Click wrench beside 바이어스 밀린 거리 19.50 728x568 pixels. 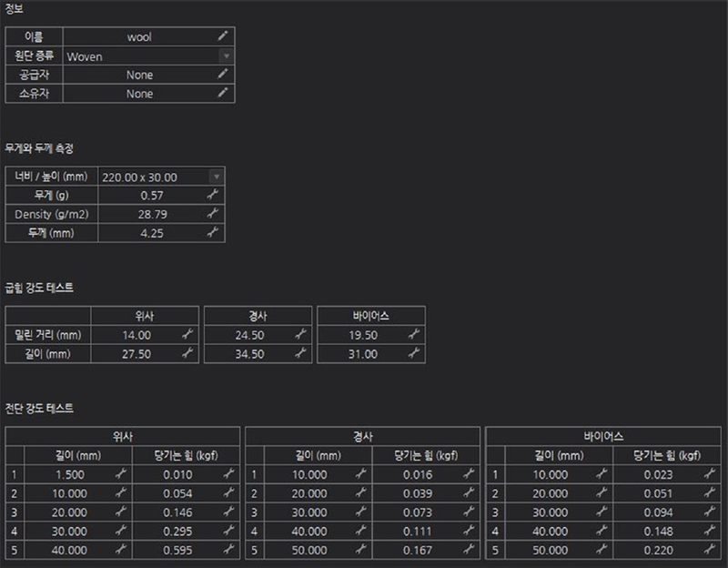coord(413,335)
